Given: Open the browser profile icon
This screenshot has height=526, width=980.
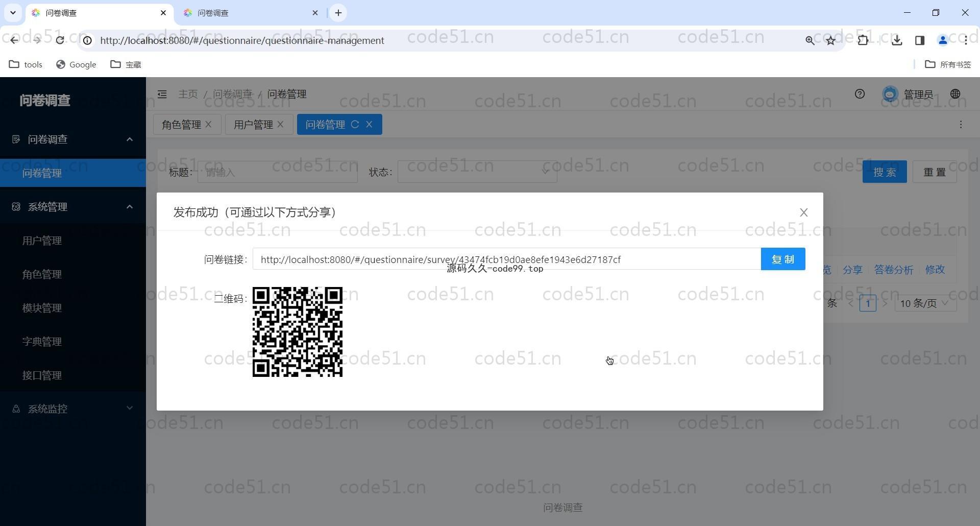Looking at the screenshot, I should click(943, 40).
